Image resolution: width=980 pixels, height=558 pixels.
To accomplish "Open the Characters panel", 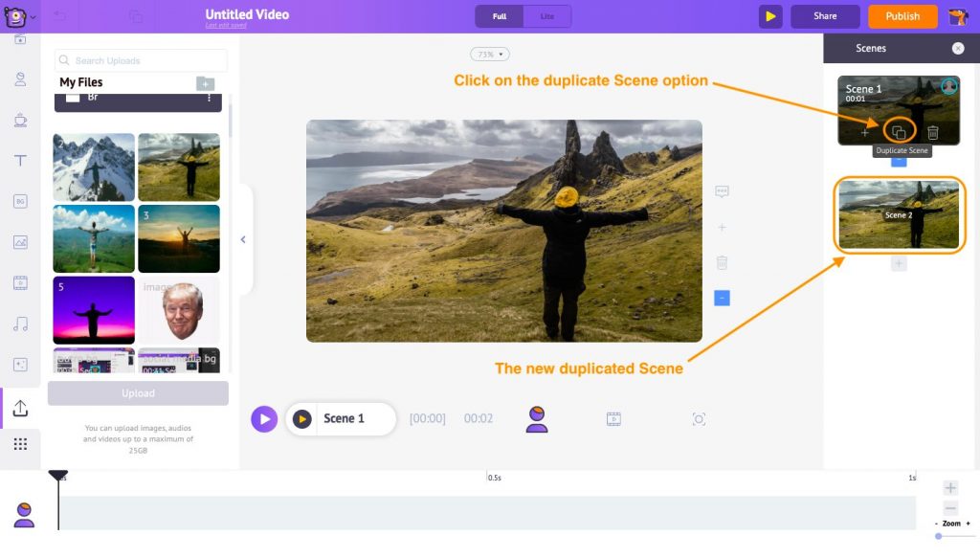I will pos(21,79).
